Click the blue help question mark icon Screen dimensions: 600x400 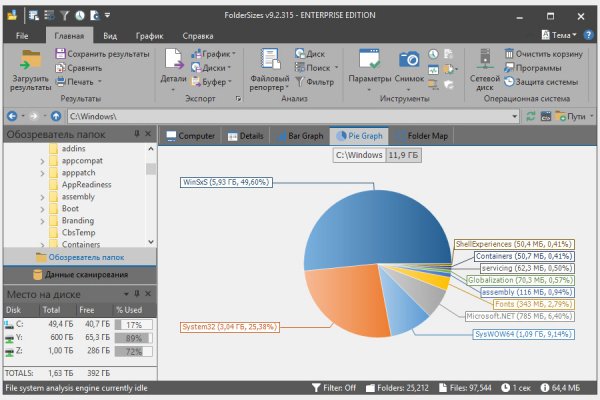click(588, 35)
